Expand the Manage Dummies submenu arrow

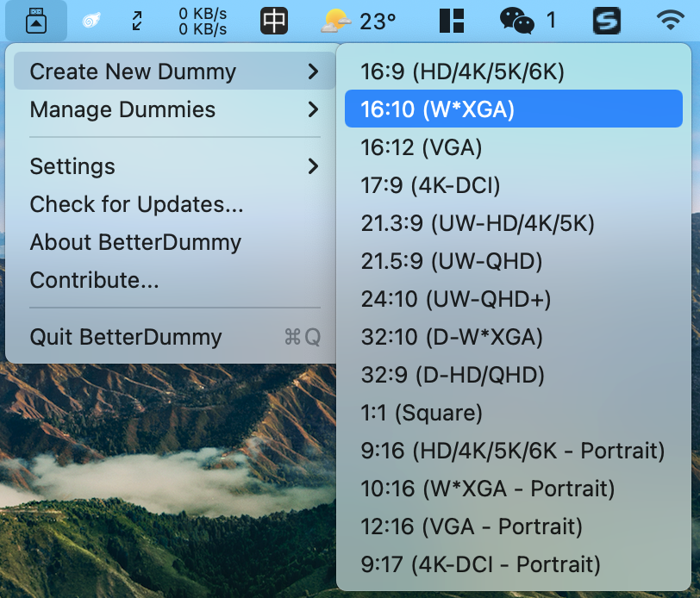click(314, 109)
